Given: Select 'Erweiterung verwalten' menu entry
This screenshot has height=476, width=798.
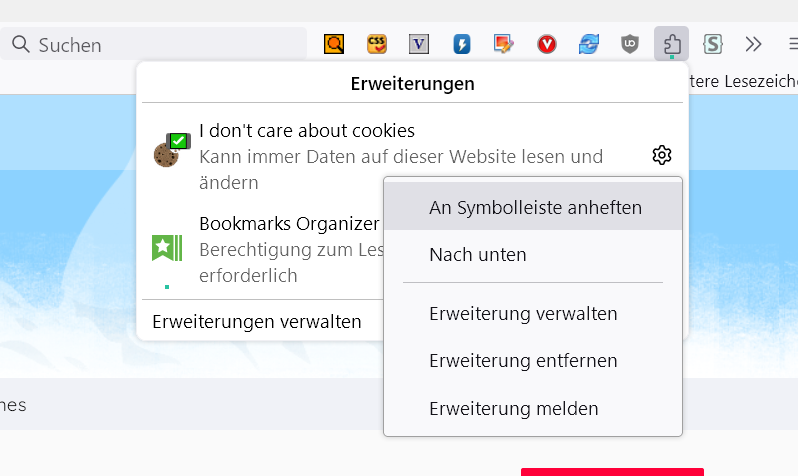Looking at the screenshot, I should point(523,314).
